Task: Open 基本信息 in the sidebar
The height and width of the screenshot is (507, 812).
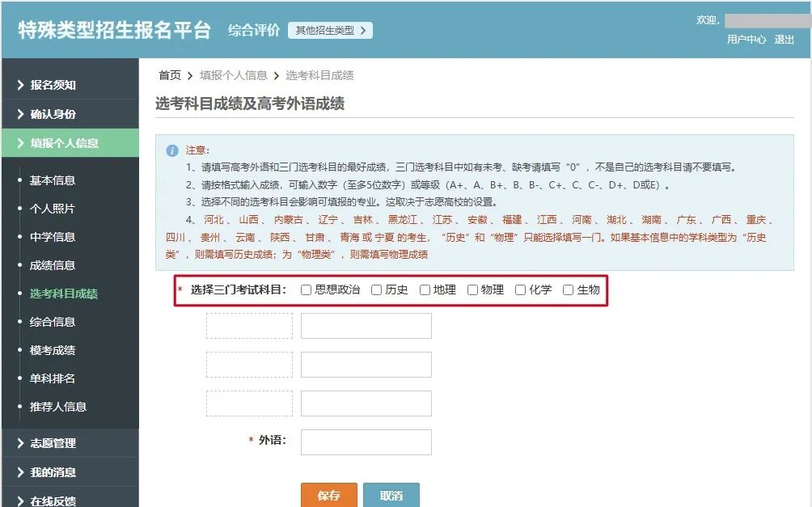Action: coord(53,180)
